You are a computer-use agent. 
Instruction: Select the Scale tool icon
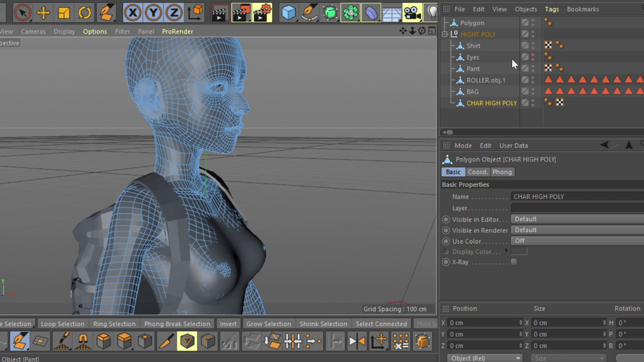[x=64, y=13]
